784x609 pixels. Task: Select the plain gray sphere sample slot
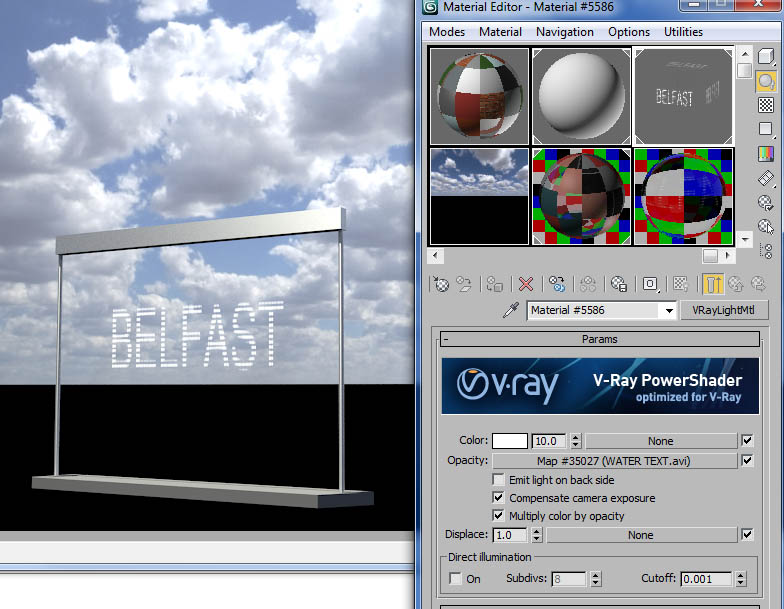click(x=582, y=96)
